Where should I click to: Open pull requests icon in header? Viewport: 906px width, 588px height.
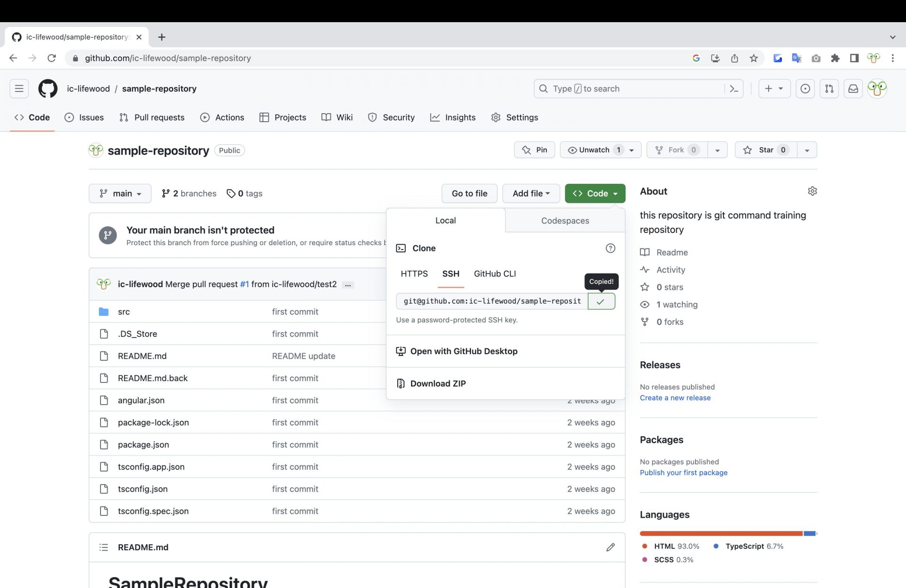point(829,89)
